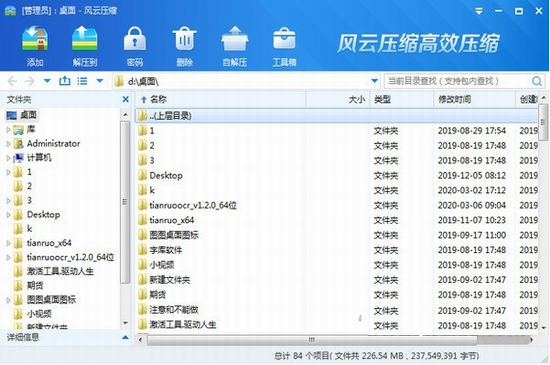Close the 文件夹 folder pane
Image resolution: width=550 pixels, height=365 pixels.
pos(126,100)
